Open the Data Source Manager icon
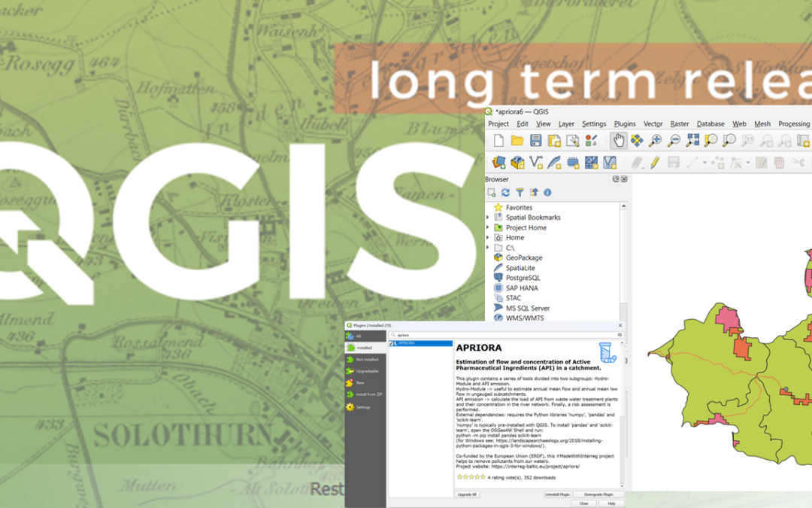Image resolution: width=812 pixels, height=508 pixels. pyautogui.click(x=498, y=163)
